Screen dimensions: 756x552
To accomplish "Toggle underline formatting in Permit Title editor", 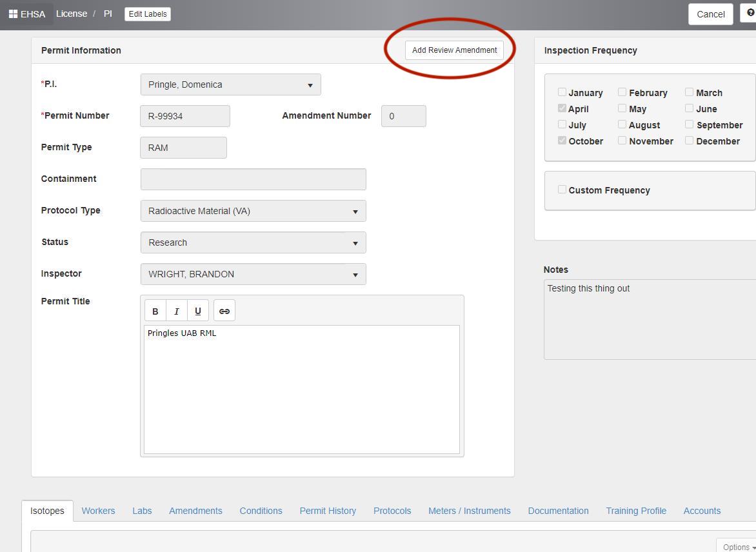I will (x=198, y=311).
